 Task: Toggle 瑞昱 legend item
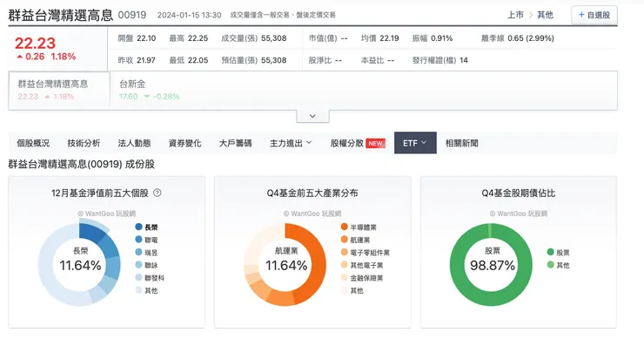click(146, 252)
